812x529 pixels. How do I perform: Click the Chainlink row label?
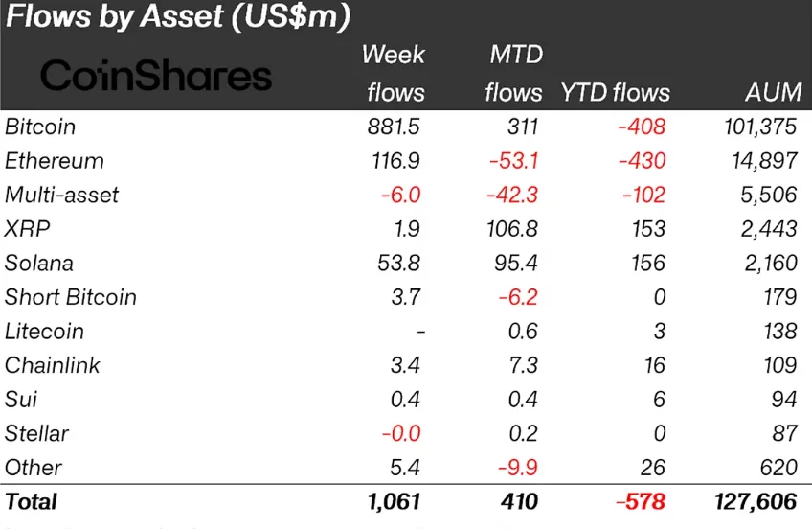tap(53, 365)
